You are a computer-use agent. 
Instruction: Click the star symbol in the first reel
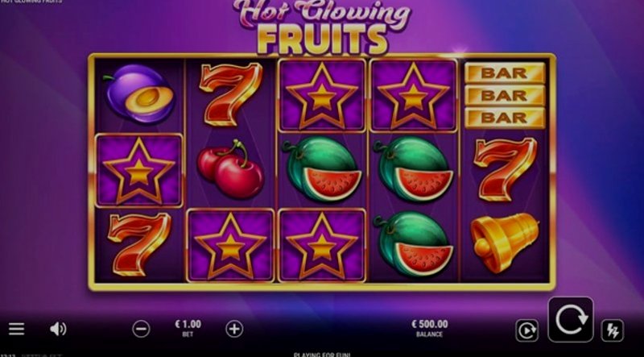(139, 170)
